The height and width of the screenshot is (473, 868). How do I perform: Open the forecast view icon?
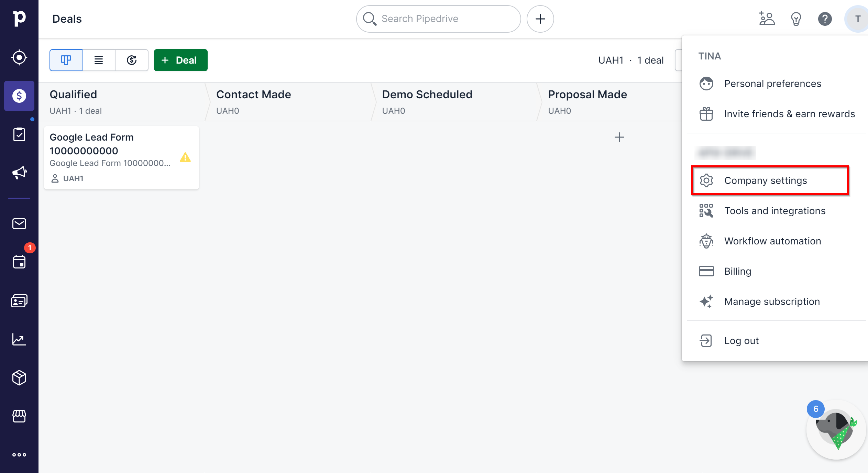pos(131,59)
